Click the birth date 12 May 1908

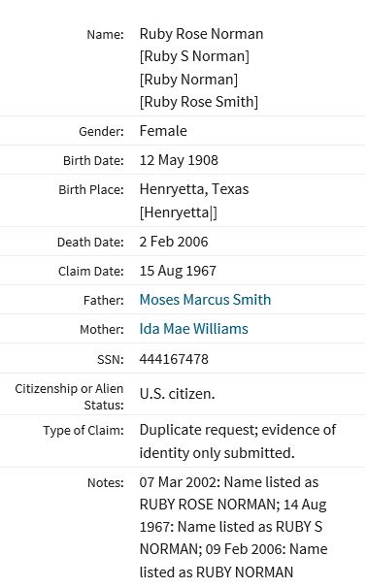tap(179, 160)
